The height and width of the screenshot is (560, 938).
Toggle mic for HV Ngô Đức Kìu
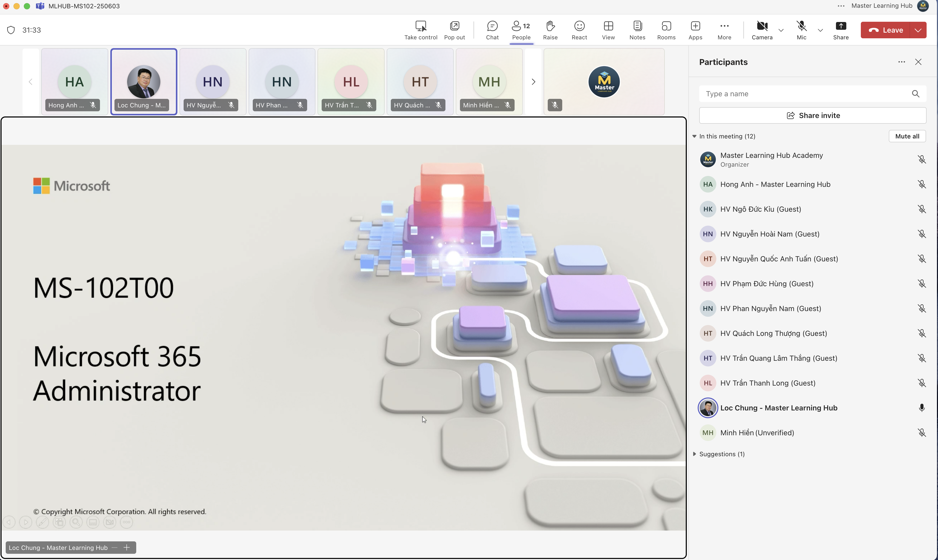pos(921,209)
